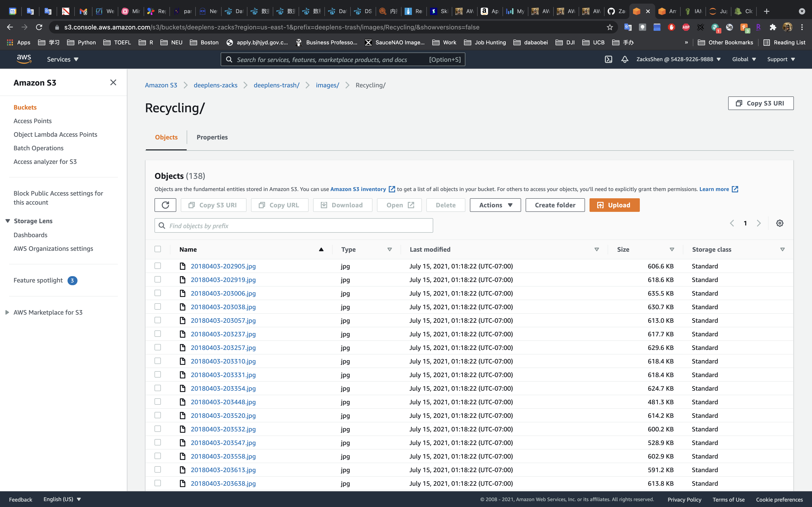
Task: Close the Amazon S3 sidebar panel
Action: point(113,82)
